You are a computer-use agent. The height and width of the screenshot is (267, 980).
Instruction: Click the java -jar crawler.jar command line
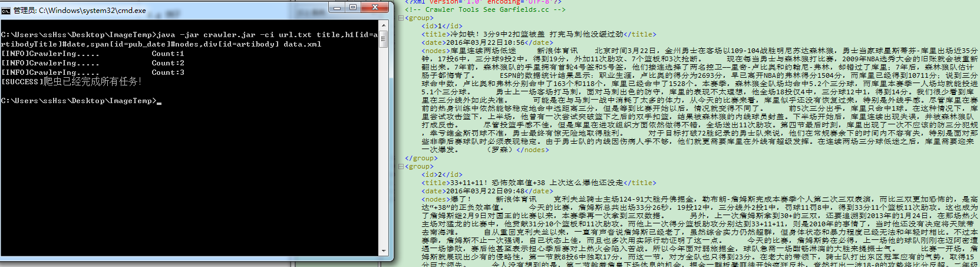[189, 35]
